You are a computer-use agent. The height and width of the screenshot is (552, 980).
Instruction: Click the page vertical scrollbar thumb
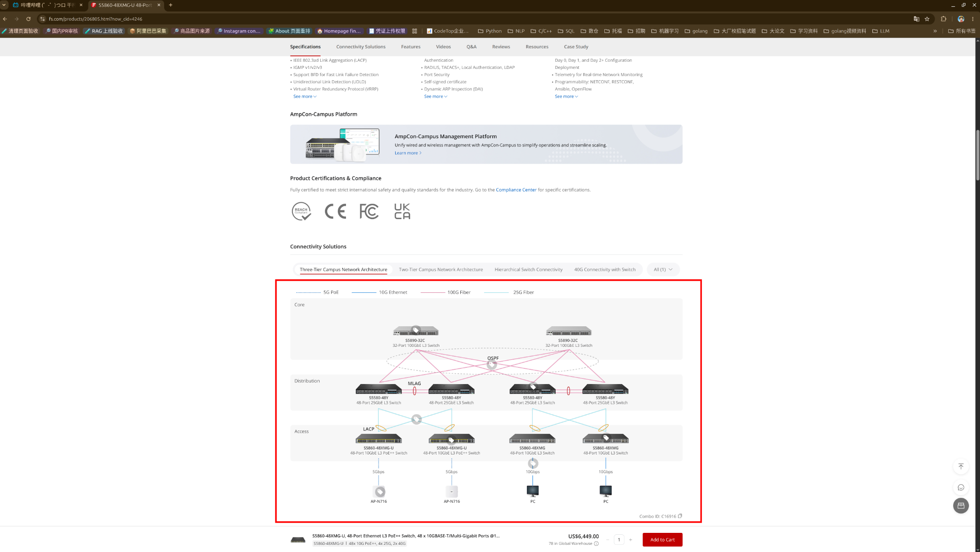pyautogui.click(x=977, y=155)
